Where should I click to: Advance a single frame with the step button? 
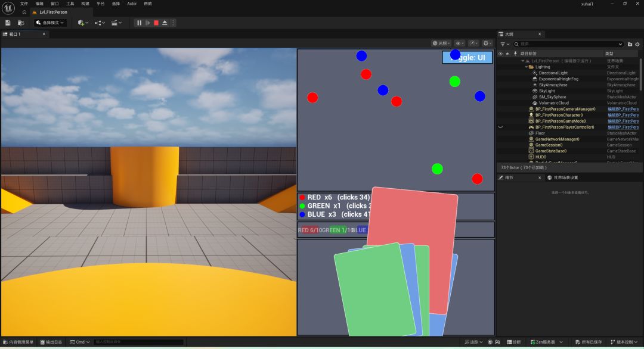(x=148, y=23)
